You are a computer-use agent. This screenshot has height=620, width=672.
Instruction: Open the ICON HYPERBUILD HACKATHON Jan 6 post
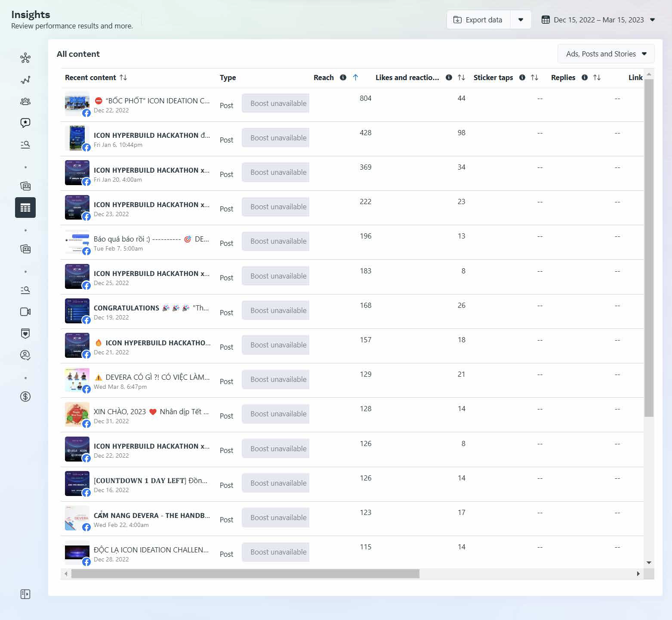(151, 135)
